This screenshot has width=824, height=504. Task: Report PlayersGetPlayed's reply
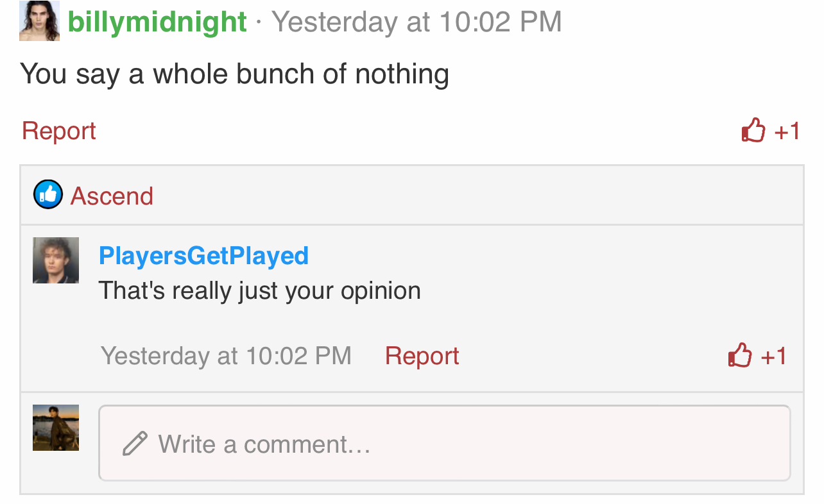tap(422, 356)
